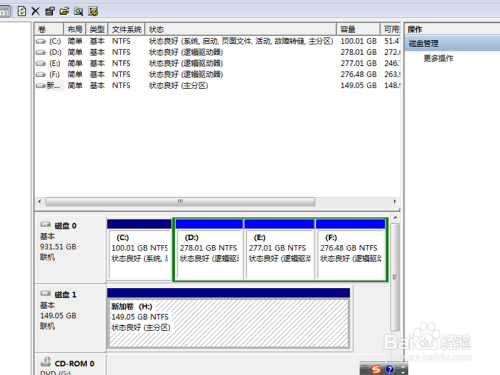The width and height of the screenshot is (500, 375).
Task: Click the drive icon of volume (C:)
Action: (x=41, y=41)
